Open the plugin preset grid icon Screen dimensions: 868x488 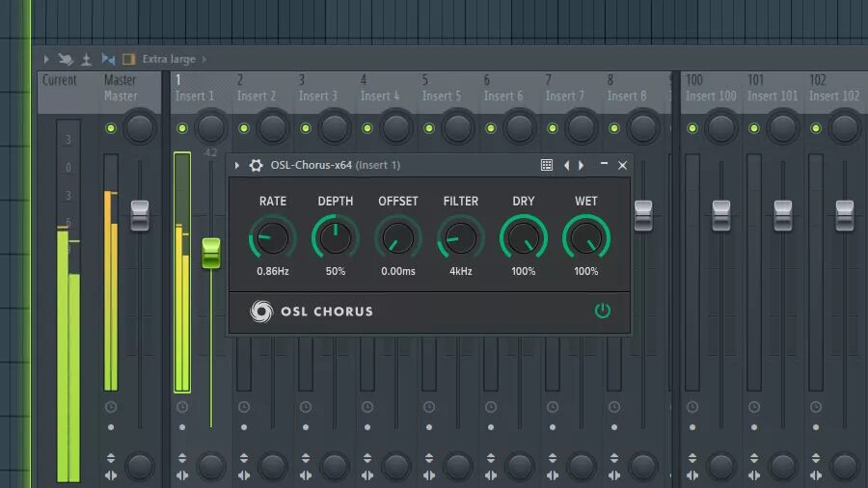(x=547, y=165)
